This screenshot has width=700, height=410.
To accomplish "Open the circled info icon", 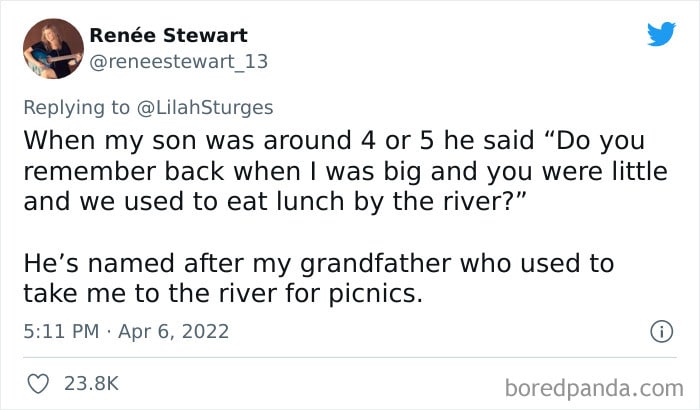I will coord(661,331).
